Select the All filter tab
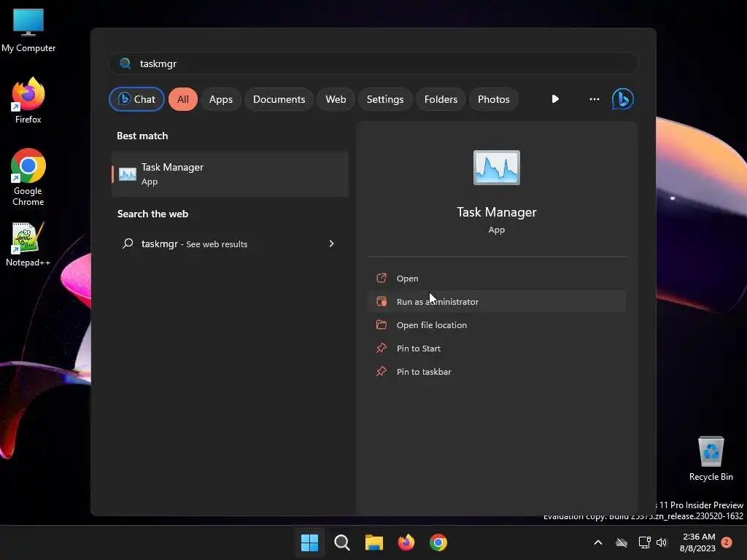This screenshot has width=747, height=560. (183, 99)
